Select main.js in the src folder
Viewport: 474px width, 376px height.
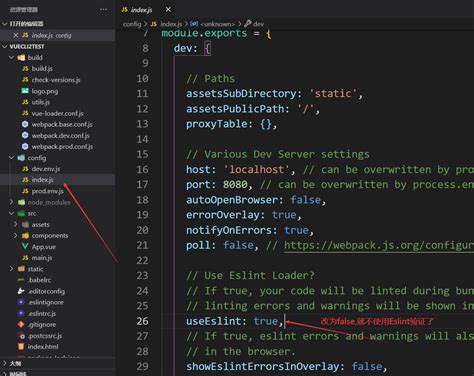tap(42, 258)
